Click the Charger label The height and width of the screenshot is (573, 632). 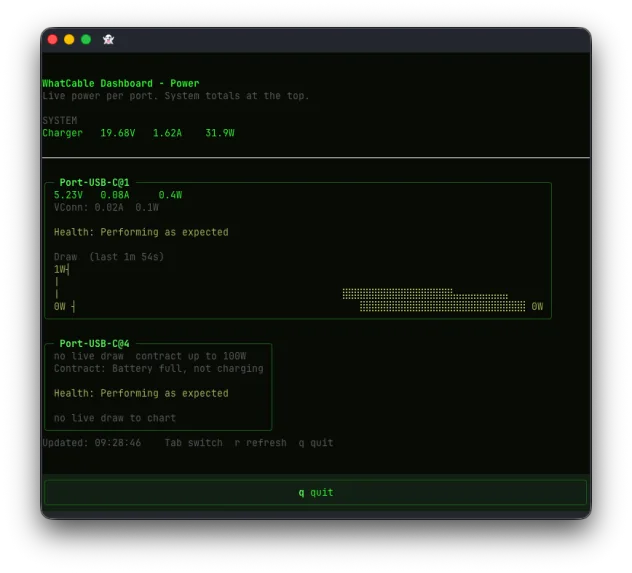pyautogui.click(x=62, y=133)
